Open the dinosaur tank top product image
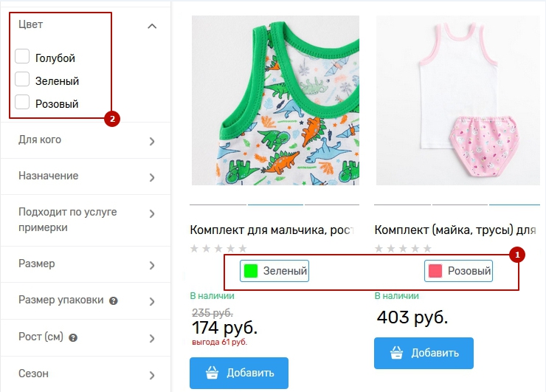Screen dimensions: 546x392 (274, 100)
